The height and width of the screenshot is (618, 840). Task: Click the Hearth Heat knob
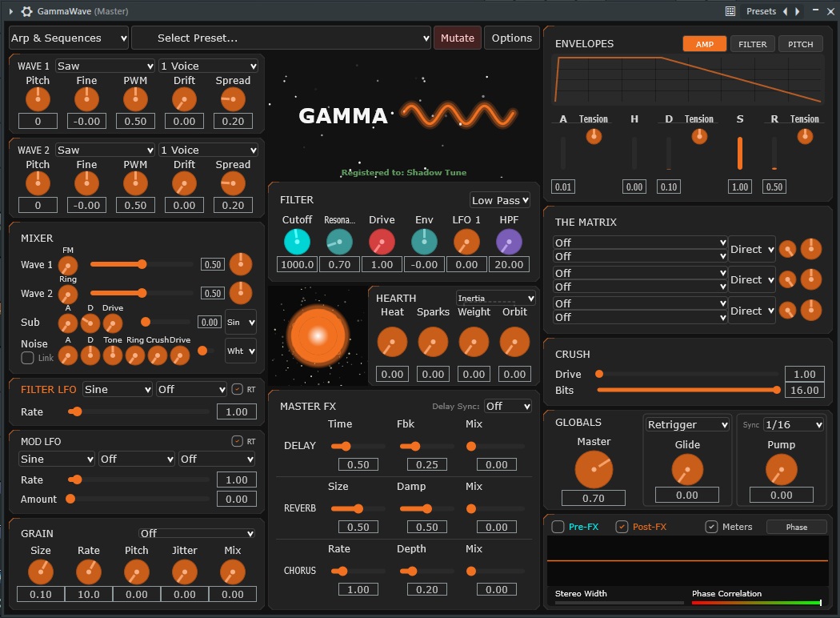click(392, 342)
